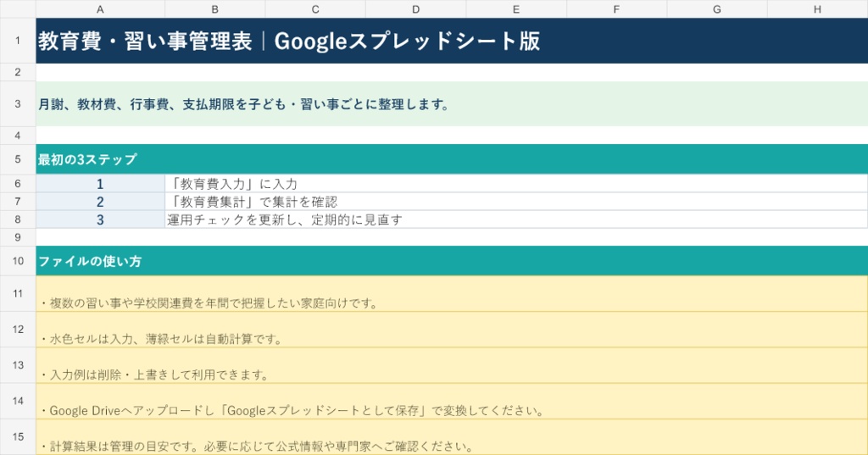This screenshot has width=868, height=455.
Task: Select row 3 header
Action: click(x=18, y=103)
